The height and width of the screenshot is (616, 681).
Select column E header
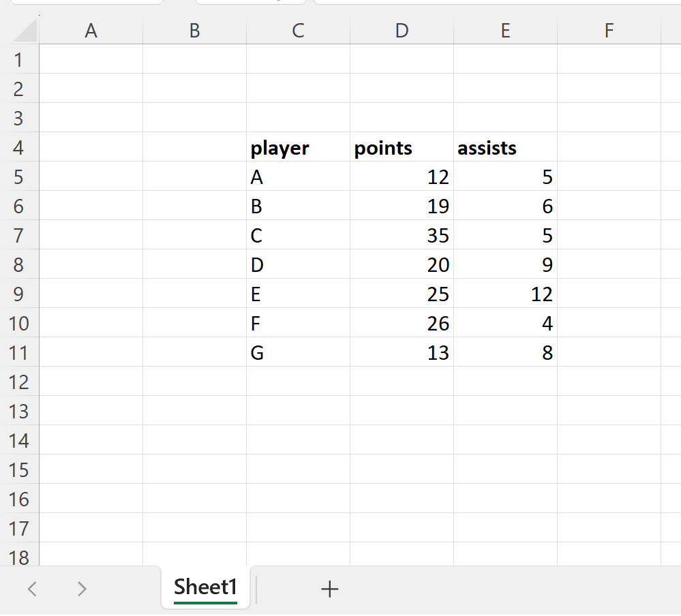[x=505, y=30]
